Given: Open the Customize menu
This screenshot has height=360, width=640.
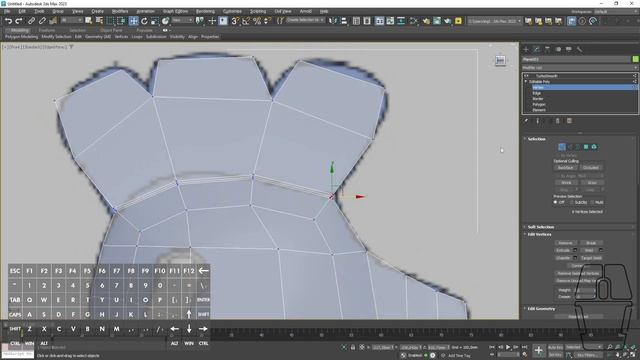Looking at the screenshot, I should [x=232, y=11].
